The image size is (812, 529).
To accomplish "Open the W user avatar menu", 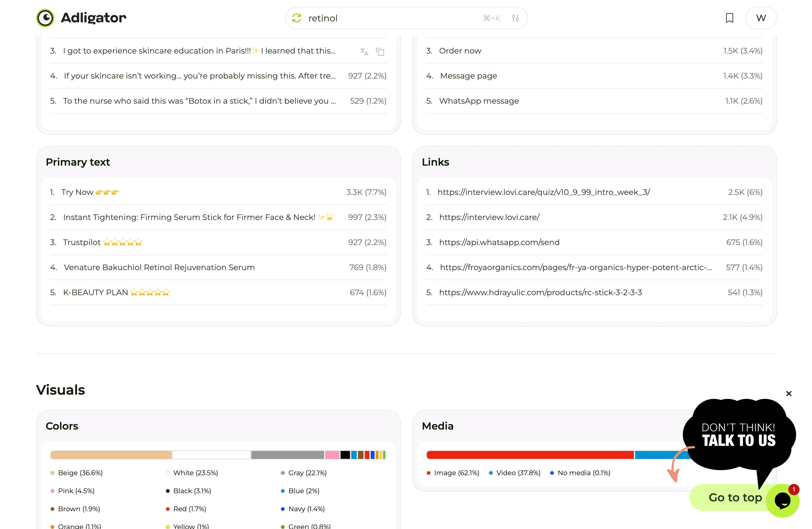I will click(x=761, y=18).
